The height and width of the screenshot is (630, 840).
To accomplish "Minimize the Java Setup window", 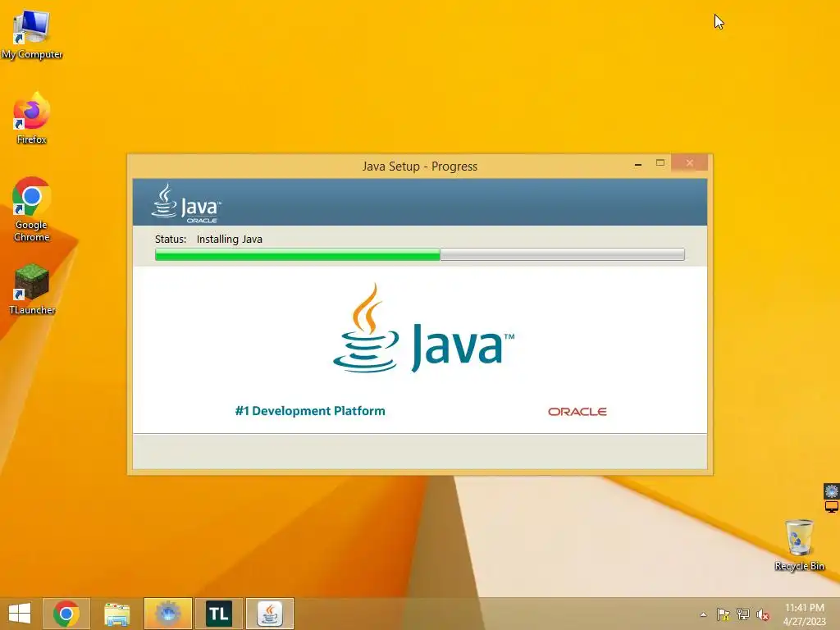I will (x=638, y=163).
